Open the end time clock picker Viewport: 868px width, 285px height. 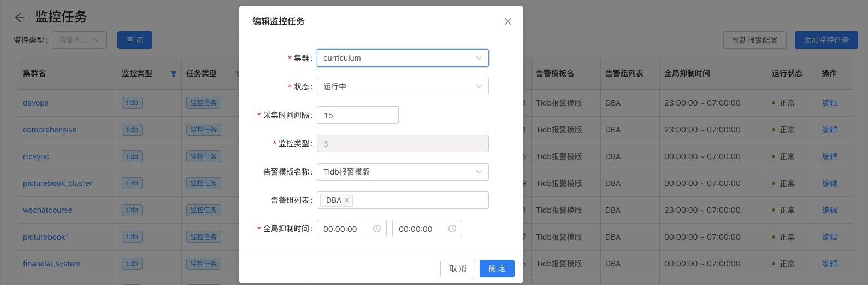[x=452, y=229]
